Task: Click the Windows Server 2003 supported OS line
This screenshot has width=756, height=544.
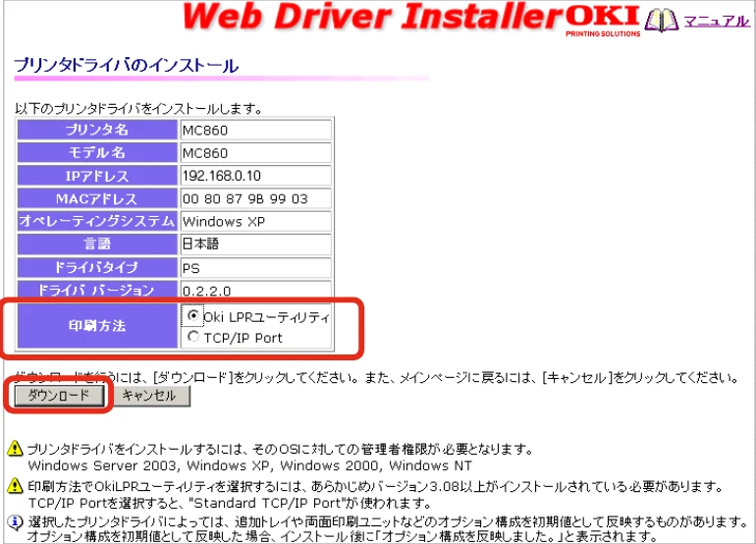Action: click(249, 465)
